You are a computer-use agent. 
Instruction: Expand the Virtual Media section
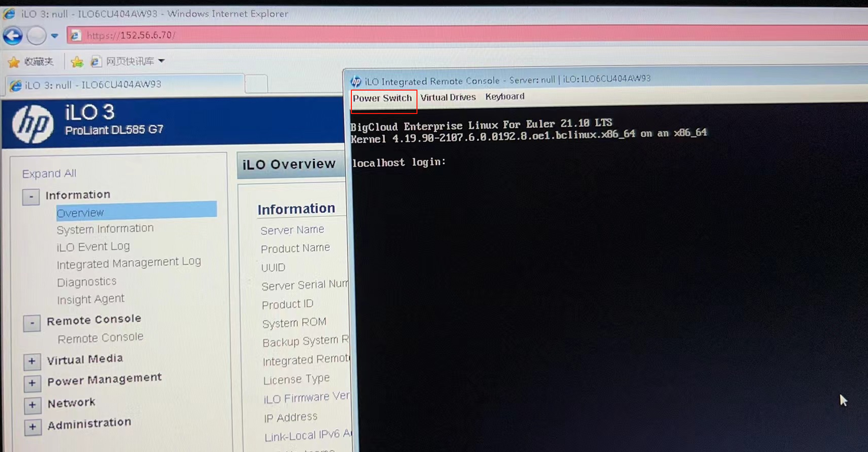point(32,361)
